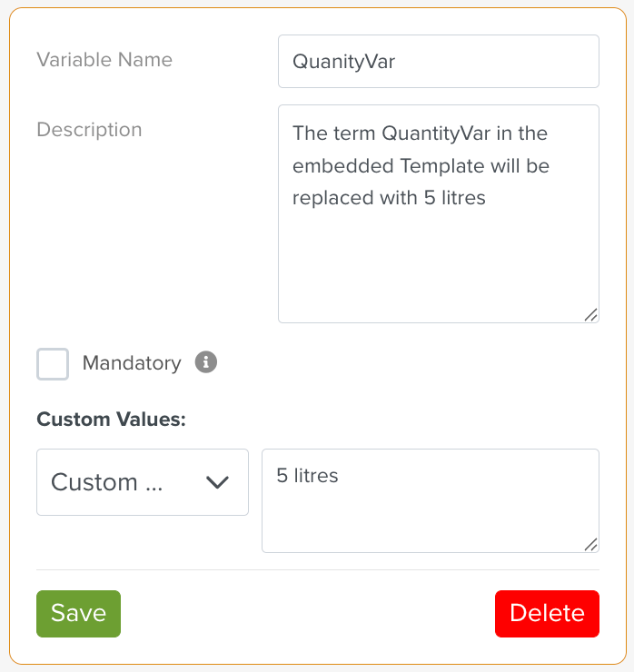
Task: Enable the Mandatory checkbox
Action: (53, 363)
